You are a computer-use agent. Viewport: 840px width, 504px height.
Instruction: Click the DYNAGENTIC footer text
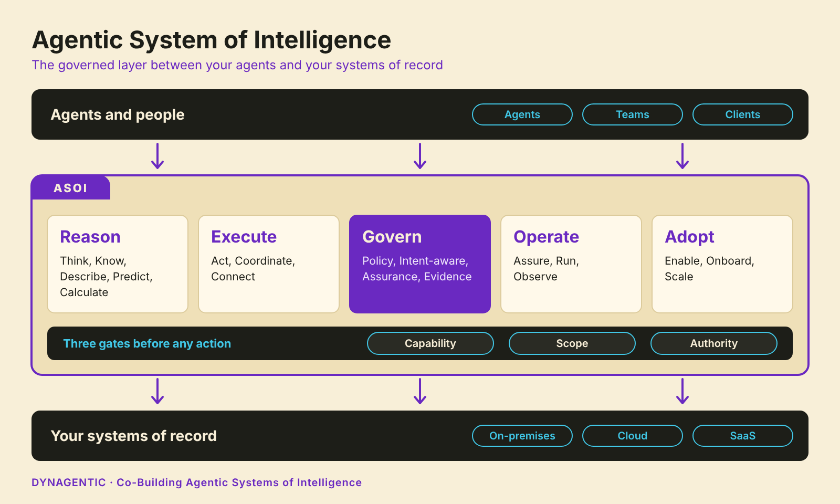pyautogui.click(x=197, y=482)
